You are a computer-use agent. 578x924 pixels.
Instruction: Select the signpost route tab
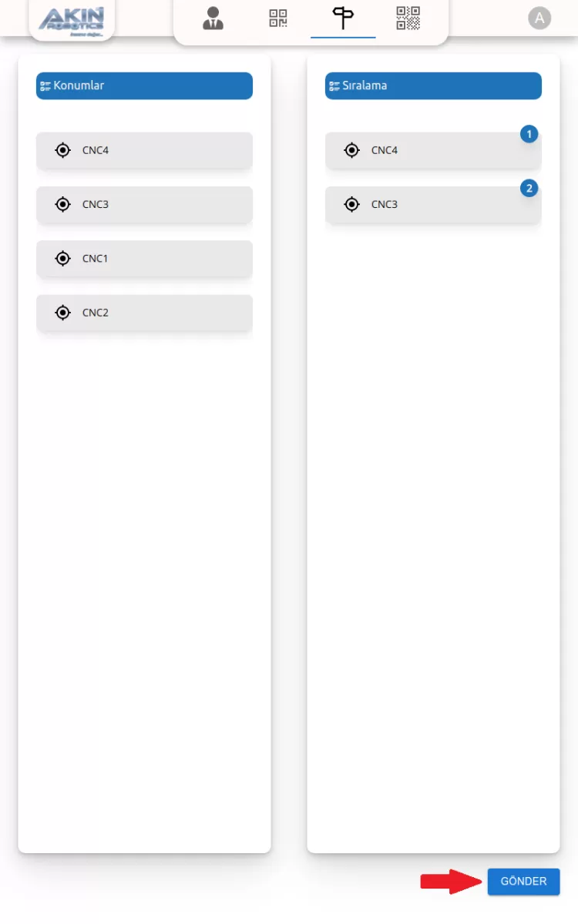(x=343, y=18)
